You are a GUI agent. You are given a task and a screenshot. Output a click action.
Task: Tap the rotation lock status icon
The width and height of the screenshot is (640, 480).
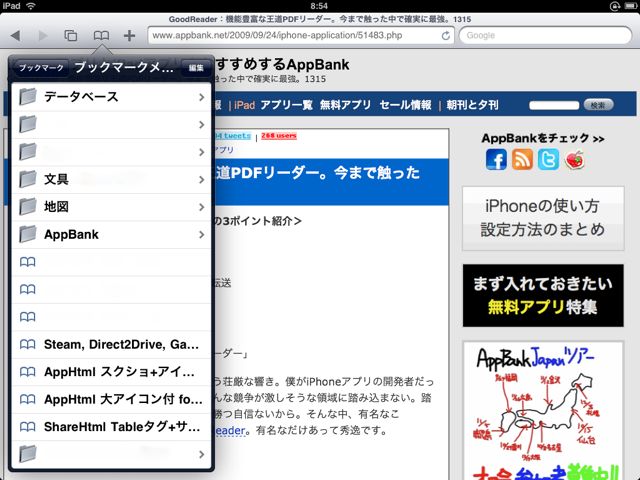(615, 6)
